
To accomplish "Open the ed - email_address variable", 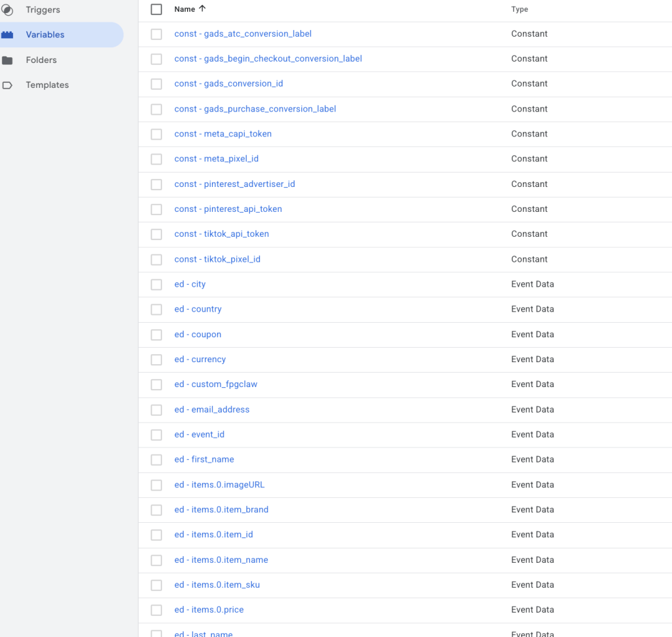I will click(x=212, y=409).
